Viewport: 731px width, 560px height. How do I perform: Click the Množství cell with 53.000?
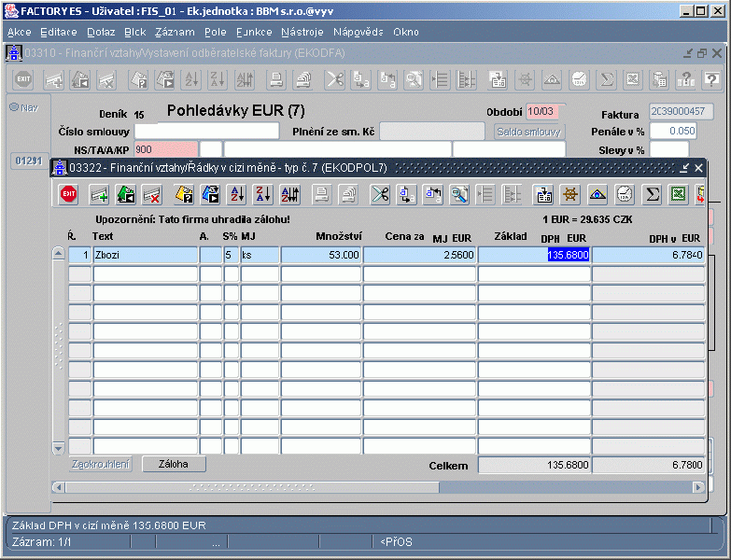click(321, 256)
